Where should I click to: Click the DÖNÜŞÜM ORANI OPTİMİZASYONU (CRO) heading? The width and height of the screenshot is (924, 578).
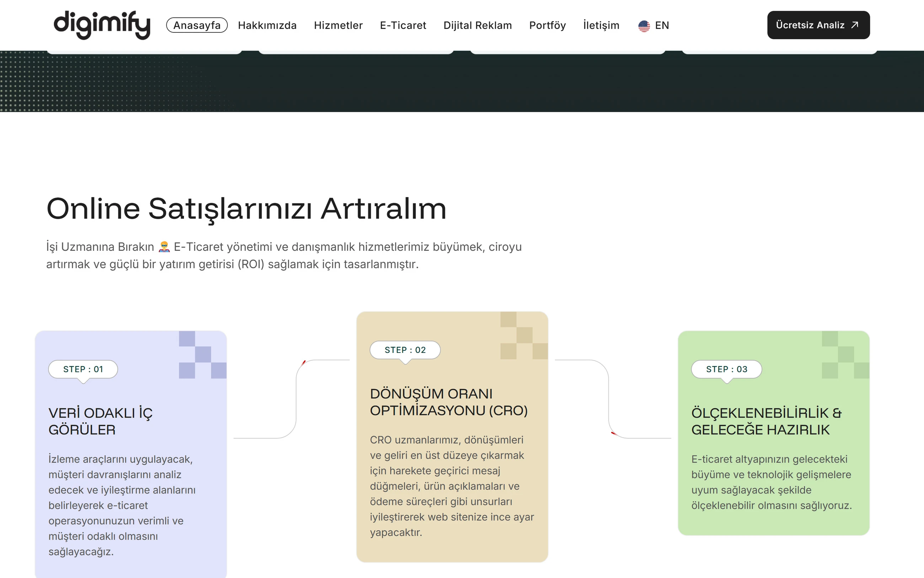click(448, 402)
